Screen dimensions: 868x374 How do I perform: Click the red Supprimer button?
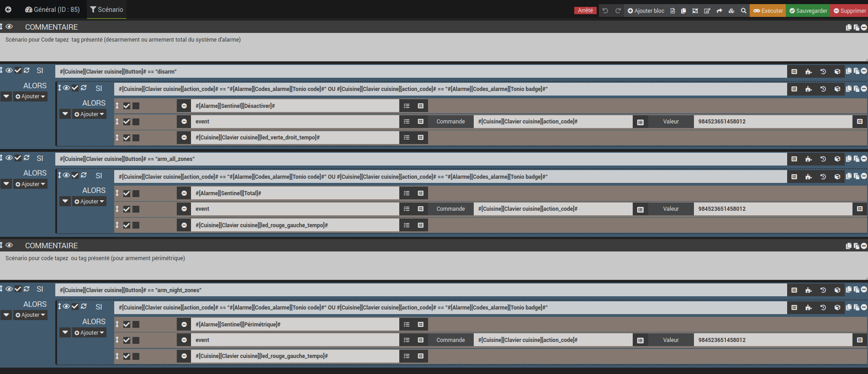pyautogui.click(x=849, y=11)
